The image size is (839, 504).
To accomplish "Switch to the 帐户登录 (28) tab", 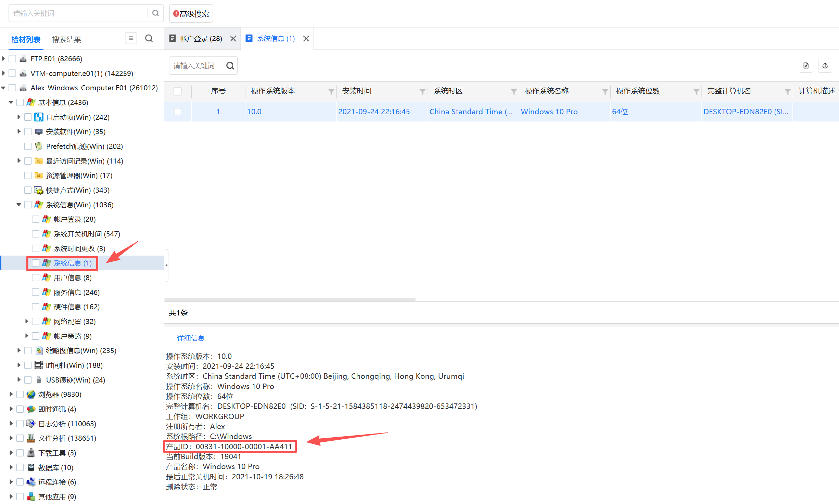I will click(x=201, y=38).
